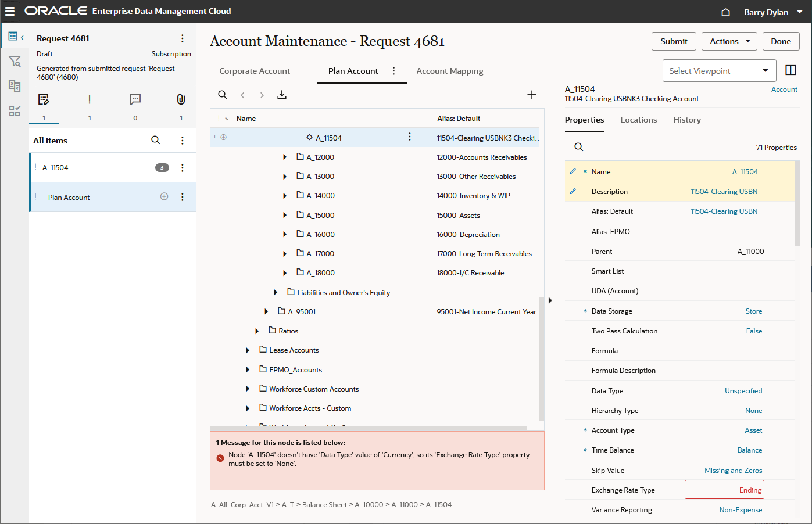812x524 pixels.
Task: Open the request comments icon
Action: coord(135,99)
